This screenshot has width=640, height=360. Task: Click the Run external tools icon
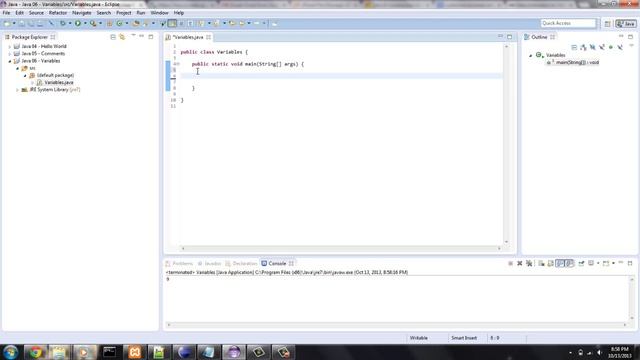(93, 24)
